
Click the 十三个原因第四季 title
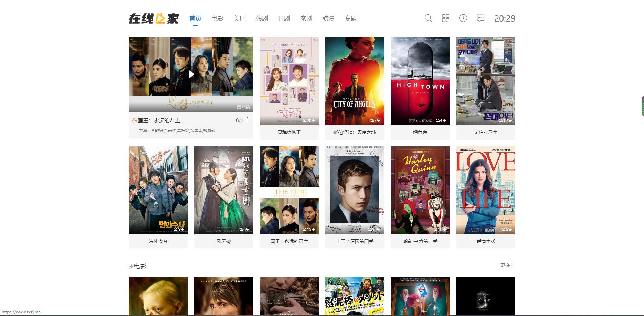point(355,241)
